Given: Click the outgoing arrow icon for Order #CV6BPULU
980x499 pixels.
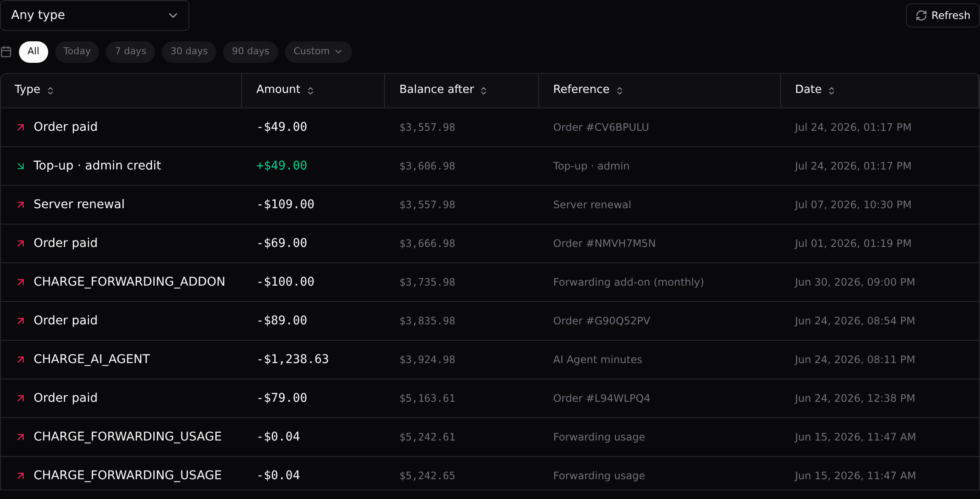Looking at the screenshot, I should click(21, 127).
